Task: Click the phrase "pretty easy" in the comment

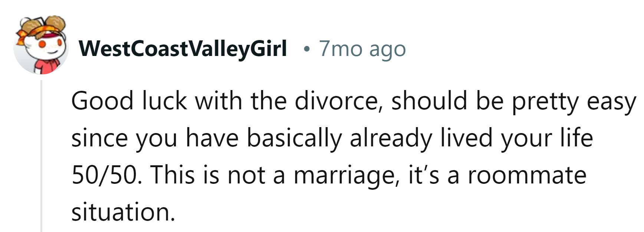Action: pos(574,102)
